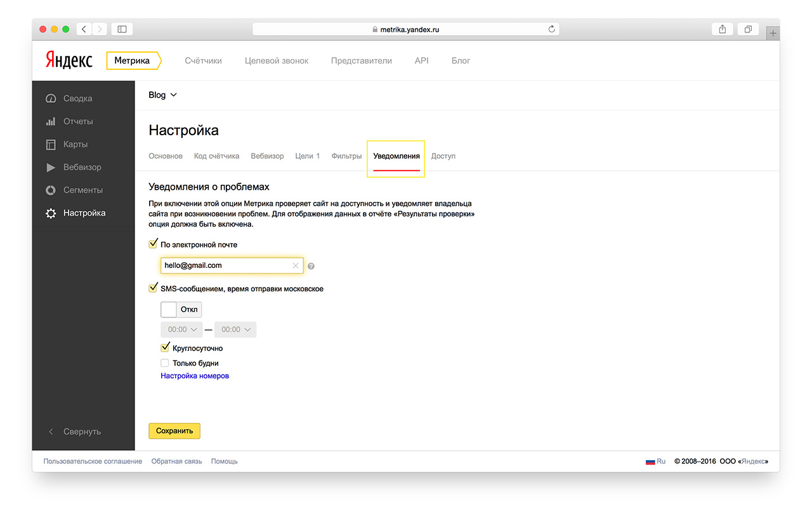The height and width of the screenshot is (518, 812).
Task: Open Вебвизор play icon in sidebar
Action: click(51, 168)
